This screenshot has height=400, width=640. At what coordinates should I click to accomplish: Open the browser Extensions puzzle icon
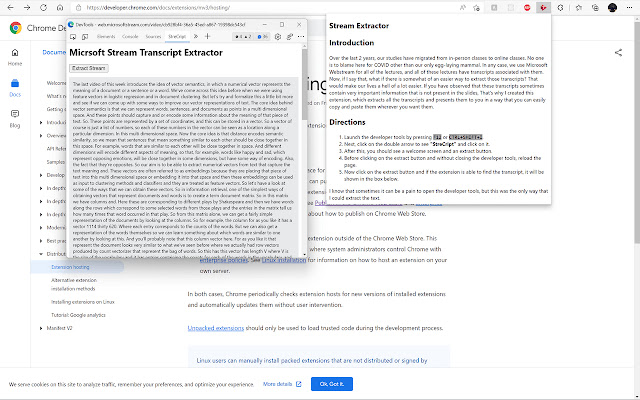click(560, 8)
